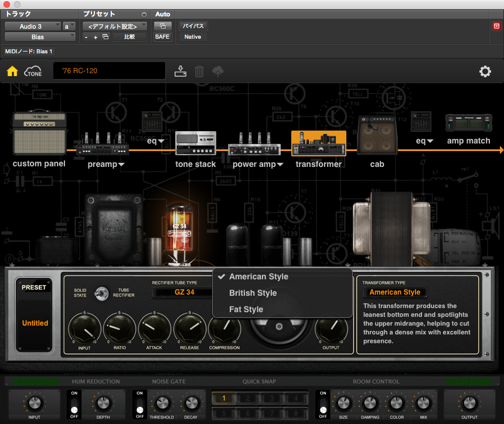Image resolution: width=504 pixels, height=424 pixels.
Task: Click the Noise Gate THRESHOLD knob
Action: (x=162, y=403)
